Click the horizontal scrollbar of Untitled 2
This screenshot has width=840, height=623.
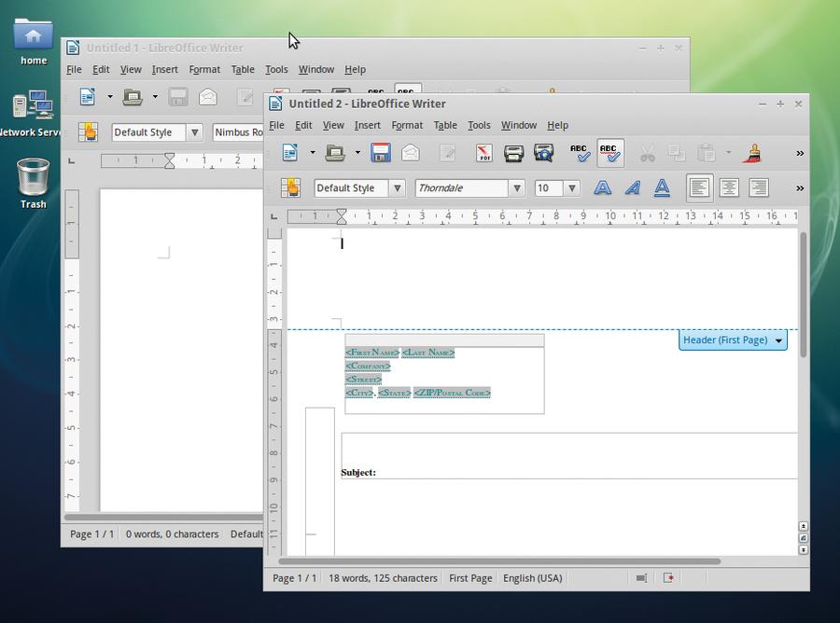tap(499, 561)
